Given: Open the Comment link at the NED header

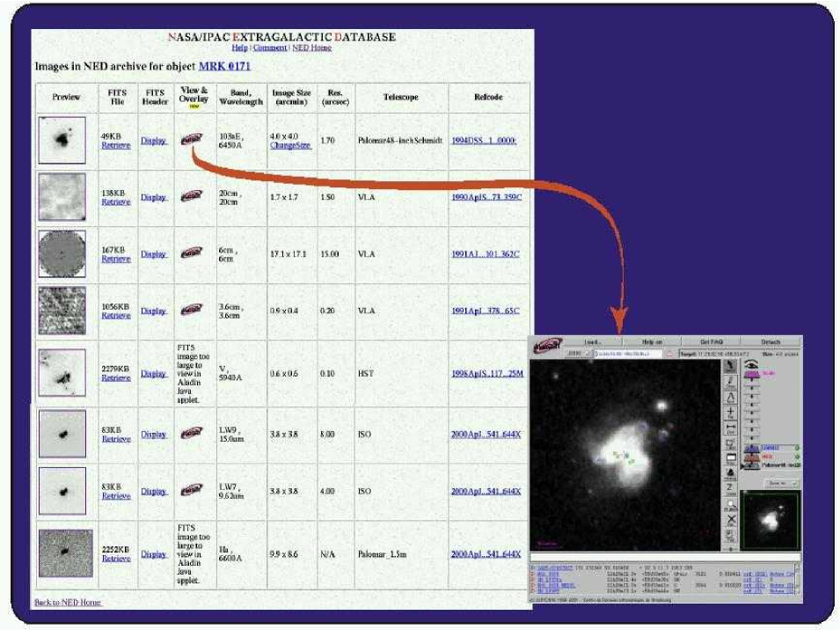Looking at the screenshot, I should 270,48.
